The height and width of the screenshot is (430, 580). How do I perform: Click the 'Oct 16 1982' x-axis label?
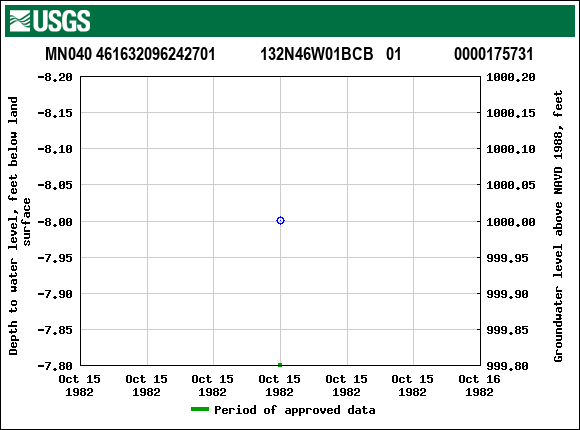pyautogui.click(x=479, y=385)
